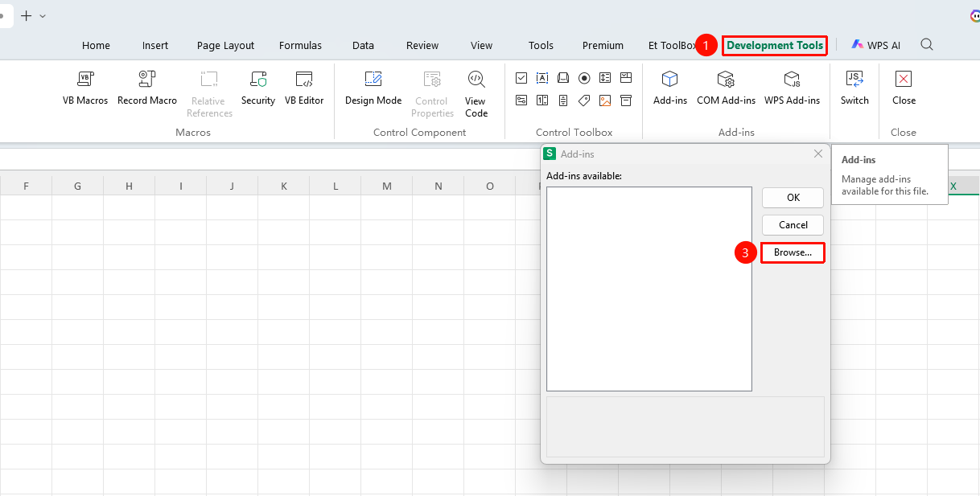
Task: Insert a spin button control
Action: tap(542, 100)
